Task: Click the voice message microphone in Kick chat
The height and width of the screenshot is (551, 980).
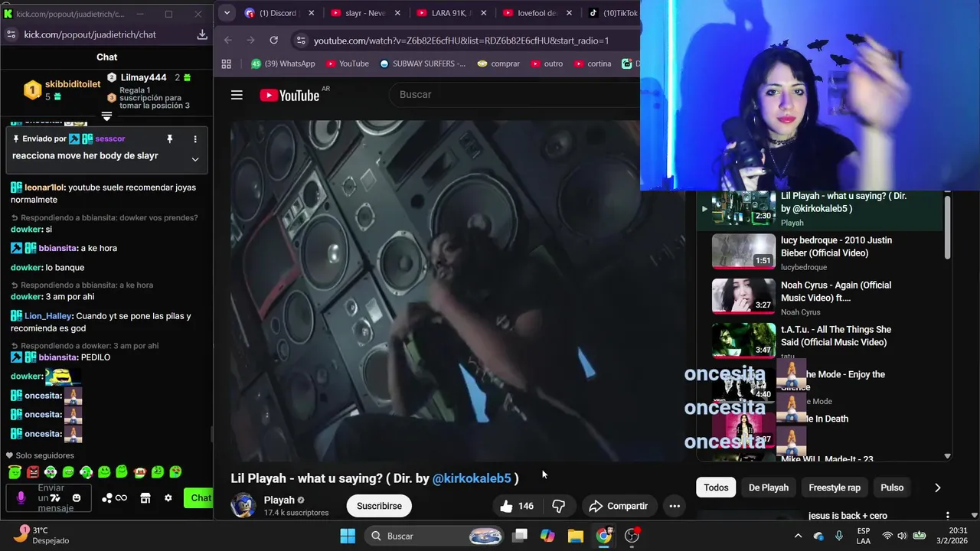Action: click(x=21, y=498)
